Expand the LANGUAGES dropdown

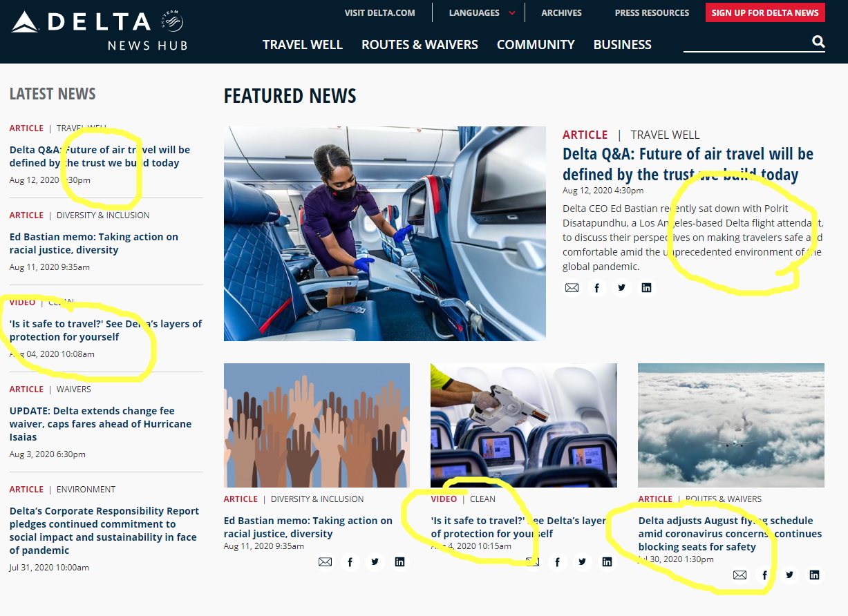point(480,12)
